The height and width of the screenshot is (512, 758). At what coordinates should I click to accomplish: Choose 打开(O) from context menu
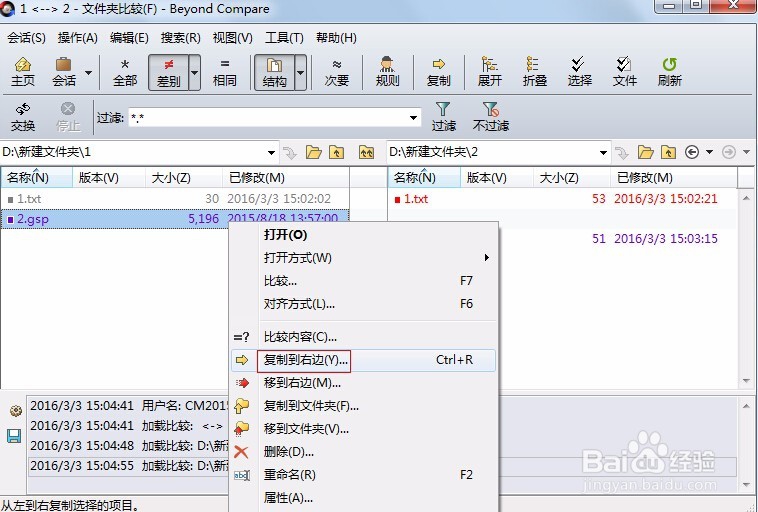click(364, 235)
